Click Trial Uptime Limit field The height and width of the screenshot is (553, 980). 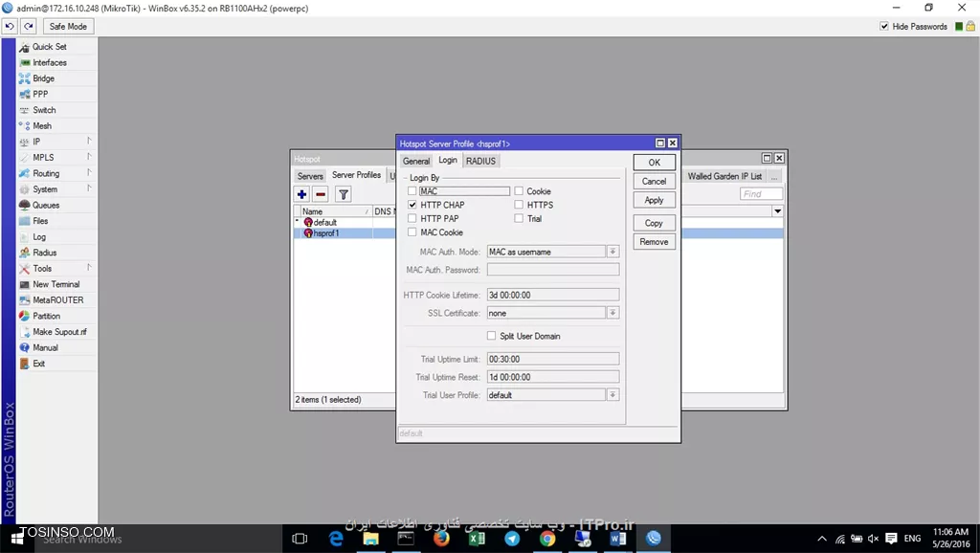point(553,360)
